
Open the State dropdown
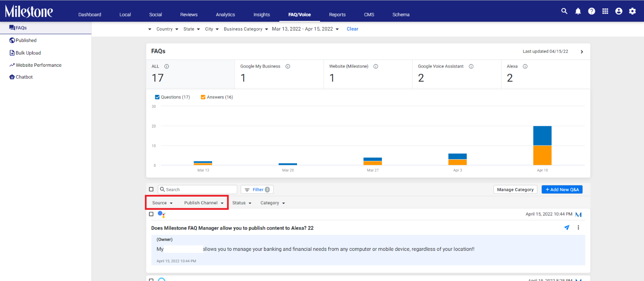(192, 29)
